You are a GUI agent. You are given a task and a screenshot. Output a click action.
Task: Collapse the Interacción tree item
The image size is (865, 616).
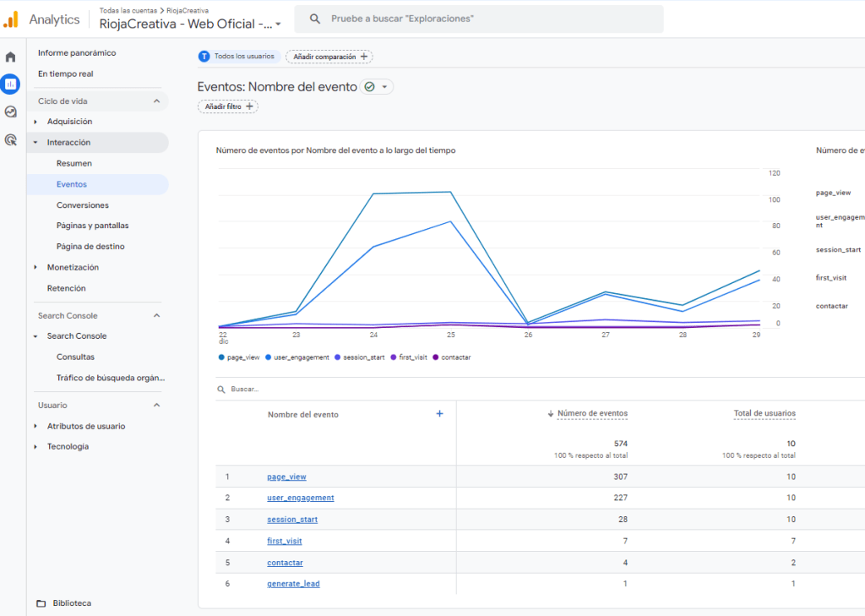tap(35, 143)
